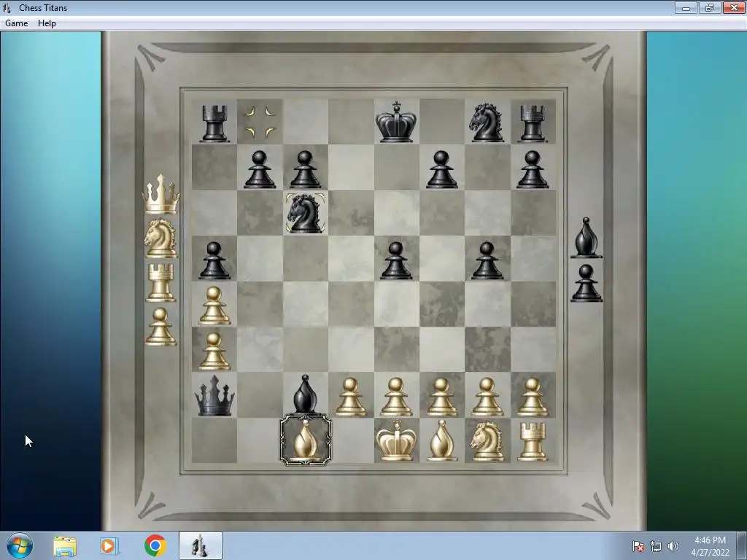The height and width of the screenshot is (560, 747).
Task: Open Google Chrome from the taskbar
Action: coord(155,546)
